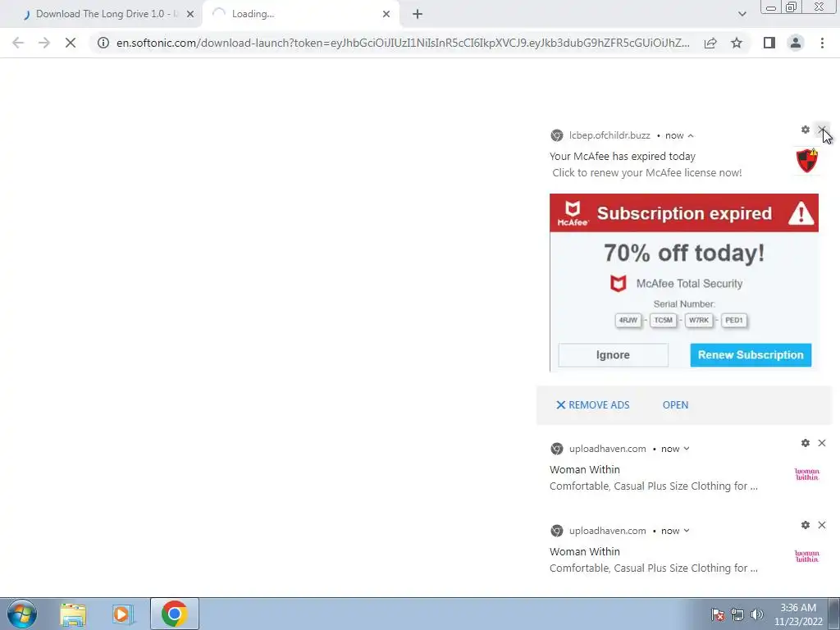Click the address bar URL
The width and height of the screenshot is (840, 630).
403,43
